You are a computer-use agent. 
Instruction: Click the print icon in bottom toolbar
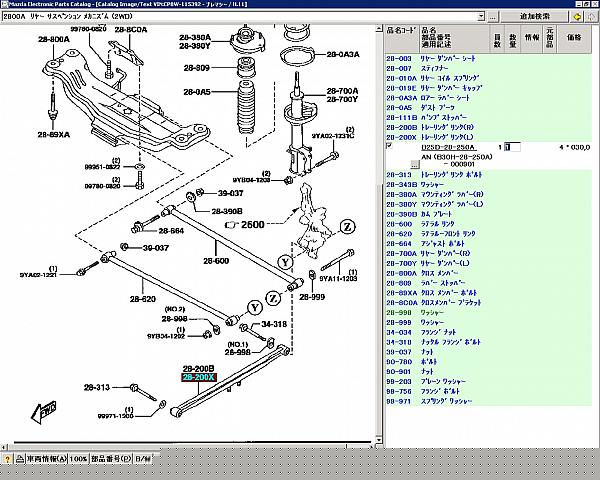[x=20, y=459]
